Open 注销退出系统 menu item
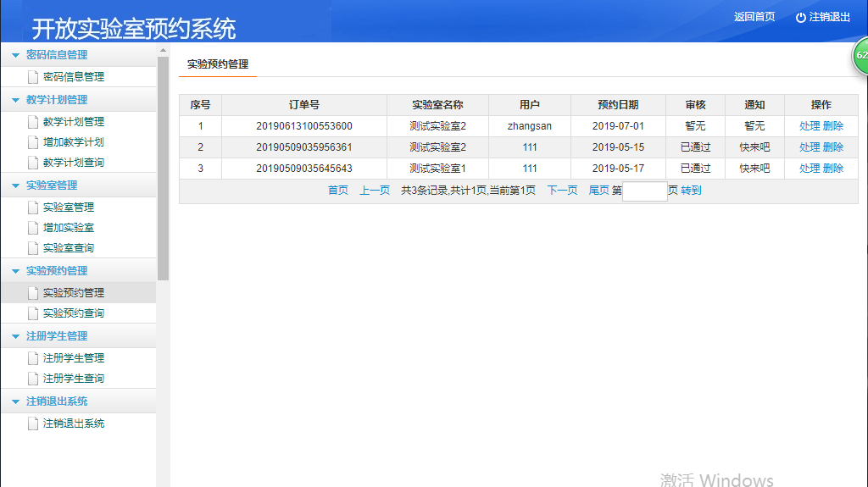Image resolution: width=868 pixels, height=487 pixels. tap(74, 423)
